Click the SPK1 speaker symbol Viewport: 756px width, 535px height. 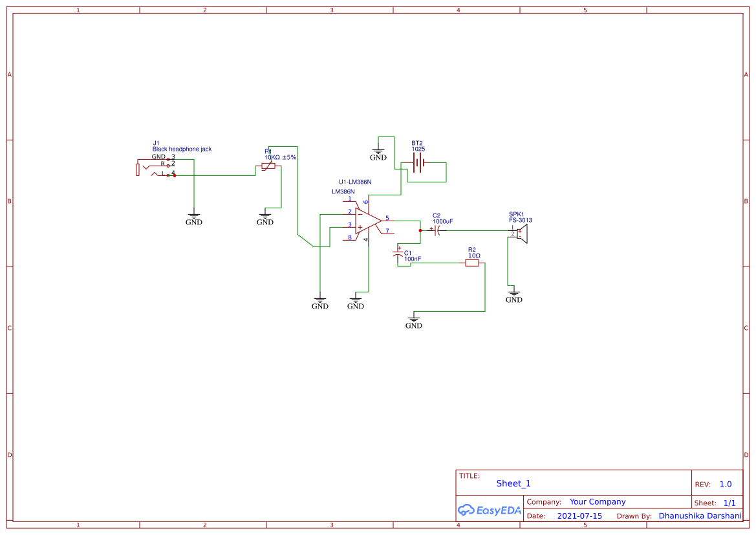521,234
